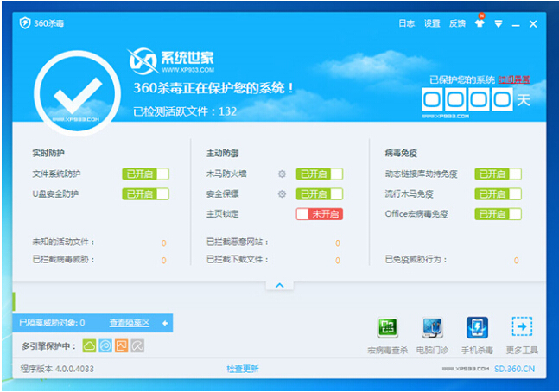This screenshot has width=559, height=392.
Task: Click the blue swirl engine icon
Action: point(105,345)
